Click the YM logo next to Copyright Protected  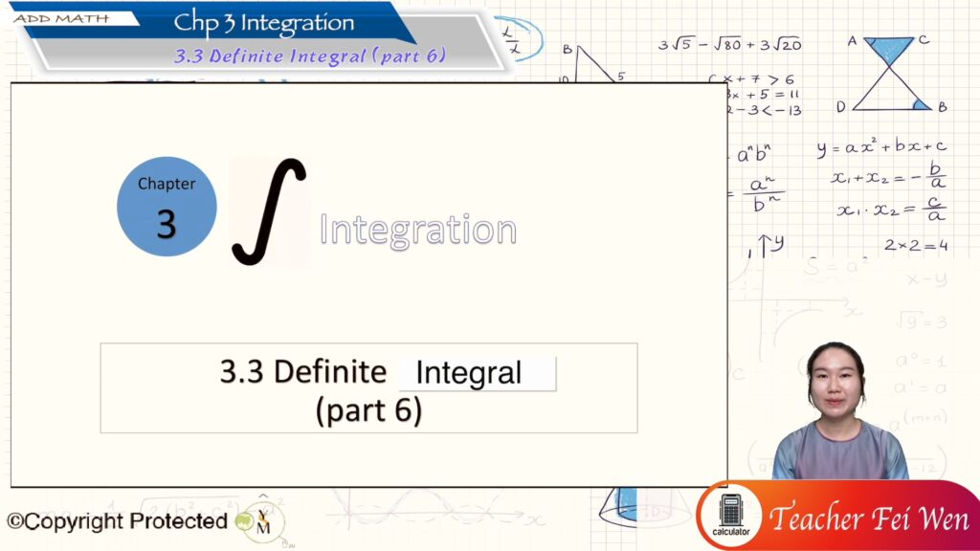pyautogui.click(x=261, y=521)
